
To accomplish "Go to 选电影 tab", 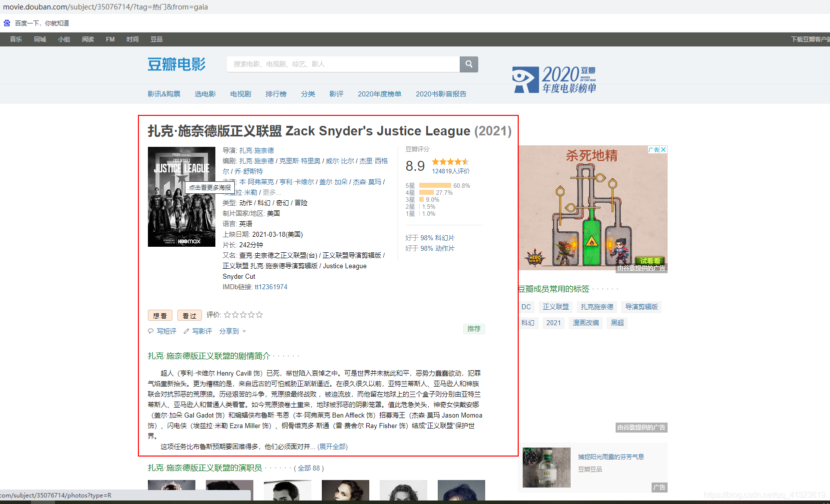I will point(205,94).
